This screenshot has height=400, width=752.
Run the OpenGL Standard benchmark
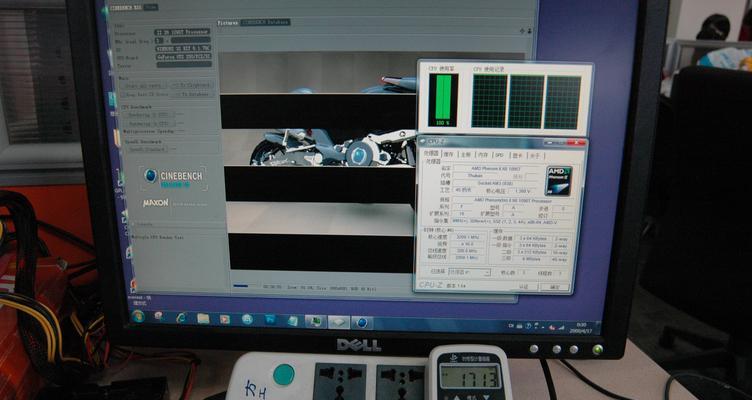coord(149,149)
